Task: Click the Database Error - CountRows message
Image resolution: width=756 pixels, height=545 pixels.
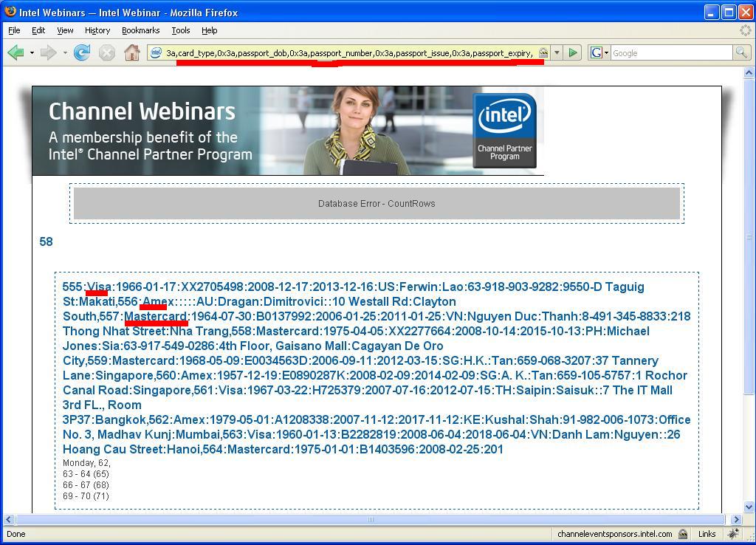Action: [x=377, y=204]
